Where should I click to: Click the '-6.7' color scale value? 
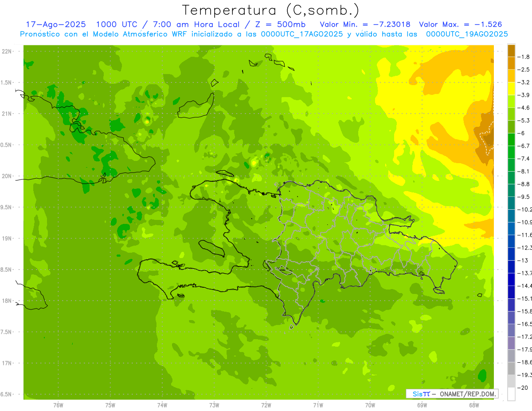524,146
